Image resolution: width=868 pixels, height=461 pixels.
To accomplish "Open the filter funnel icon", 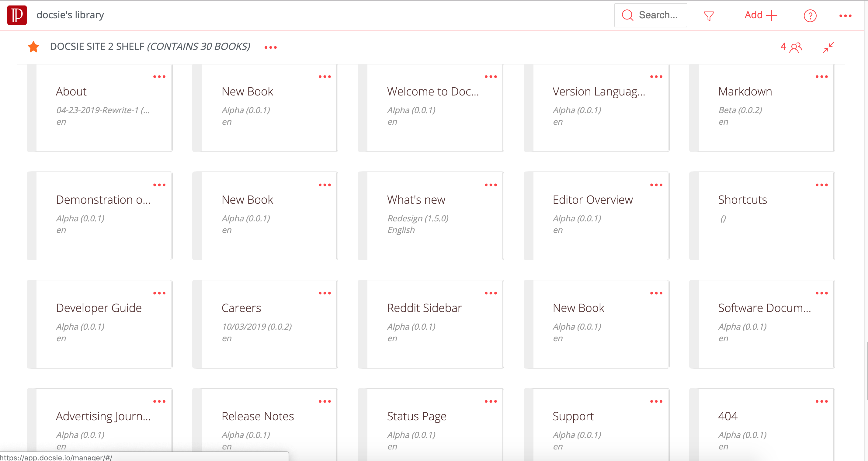I will [709, 16].
